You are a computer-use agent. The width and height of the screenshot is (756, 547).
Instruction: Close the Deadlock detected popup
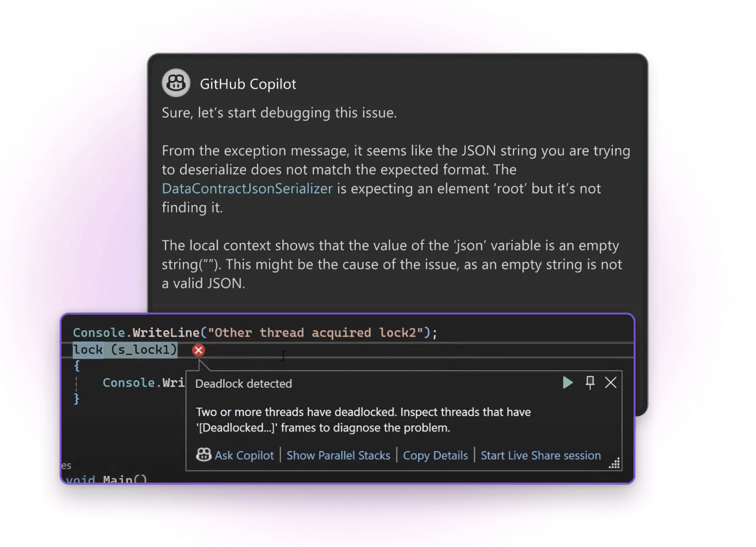coord(611,383)
